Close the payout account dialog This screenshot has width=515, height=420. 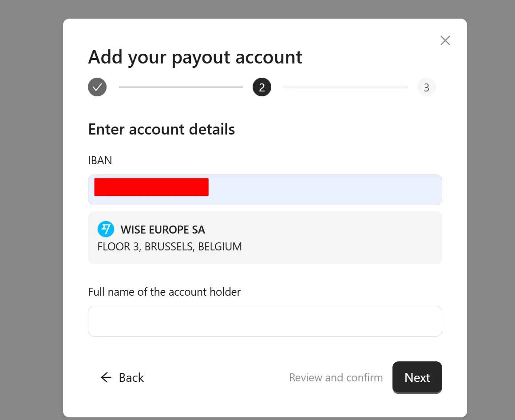445,40
